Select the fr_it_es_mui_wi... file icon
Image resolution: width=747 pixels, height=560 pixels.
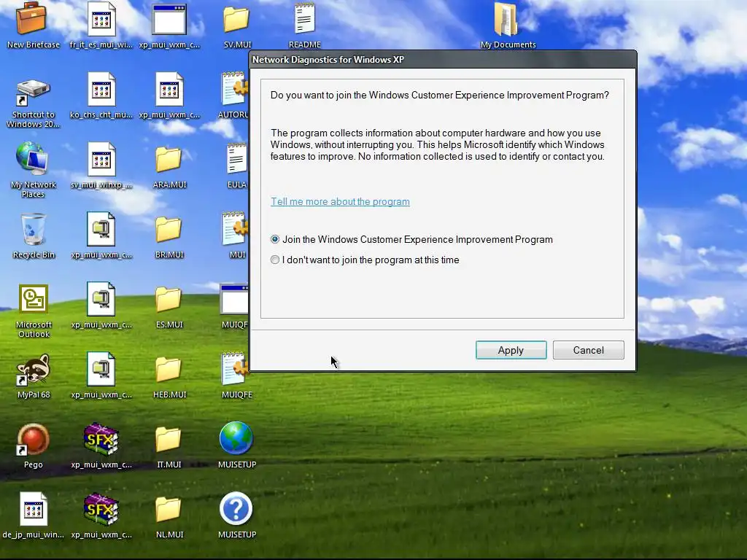pyautogui.click(x=101, y=19)
